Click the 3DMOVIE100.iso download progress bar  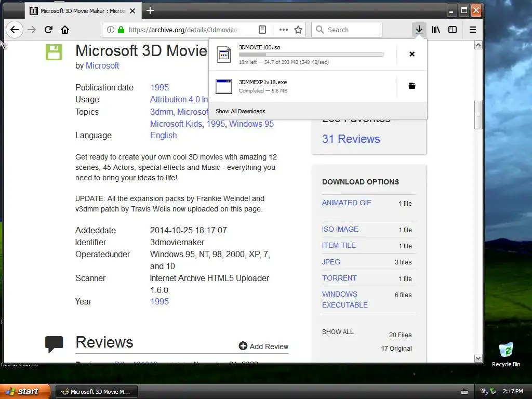(x=311, y=55)
